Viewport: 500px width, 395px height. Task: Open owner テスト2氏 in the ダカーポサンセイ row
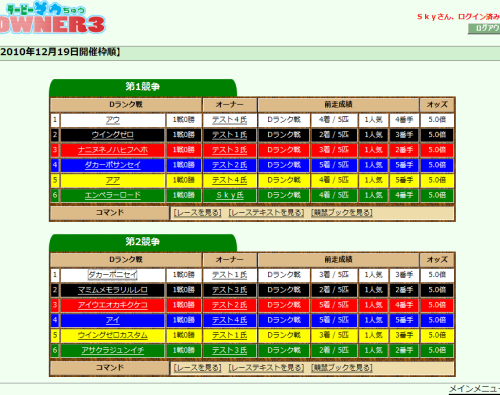point(230,165)
